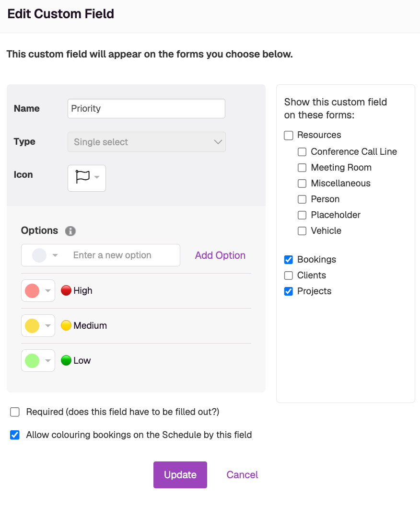Click the yellow Medium priority circle icon
This screenshot has height=506, width=420.
tap(66, 325)
